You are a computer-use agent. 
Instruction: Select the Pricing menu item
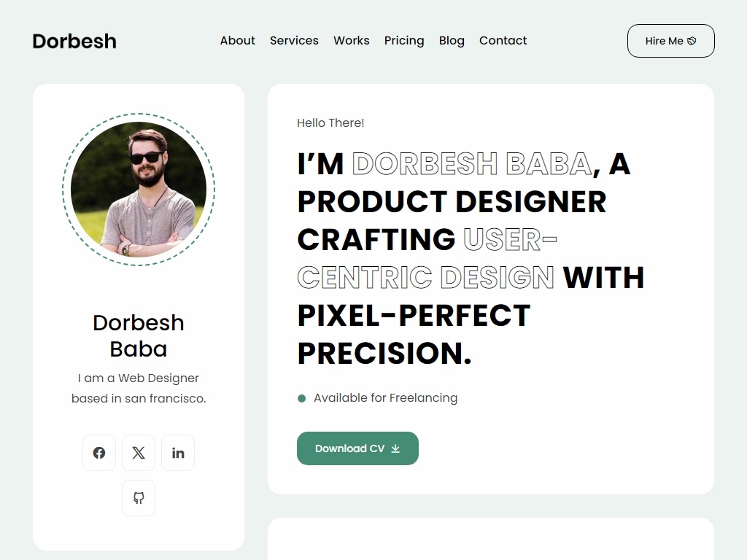[x=404, y=41]
